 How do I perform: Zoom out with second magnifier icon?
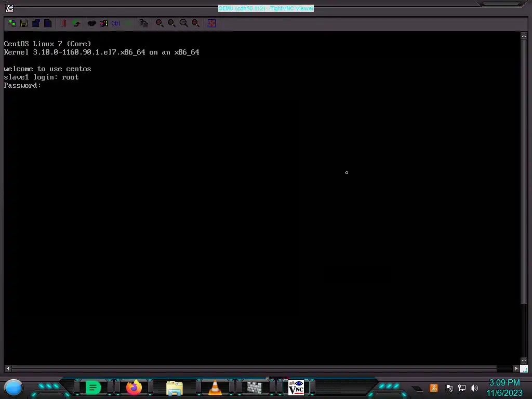[171, 23]
